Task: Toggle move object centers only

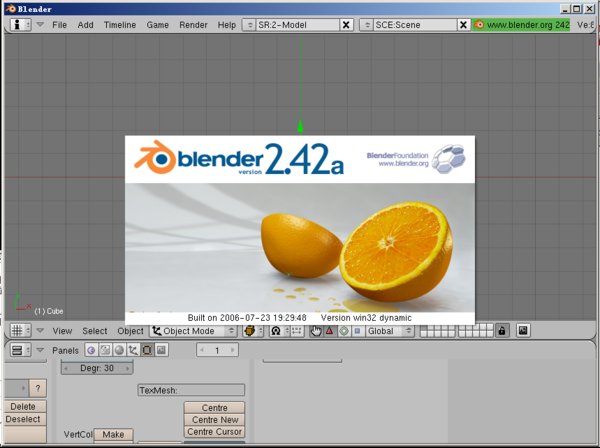Action: [x=297, y=331]
